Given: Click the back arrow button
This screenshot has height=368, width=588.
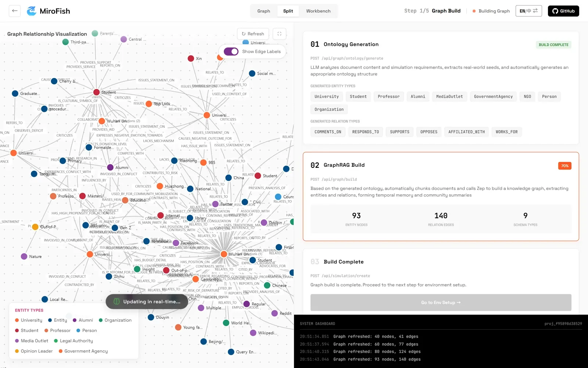Looking at the screenshot, I should click(x=15, y=11).
